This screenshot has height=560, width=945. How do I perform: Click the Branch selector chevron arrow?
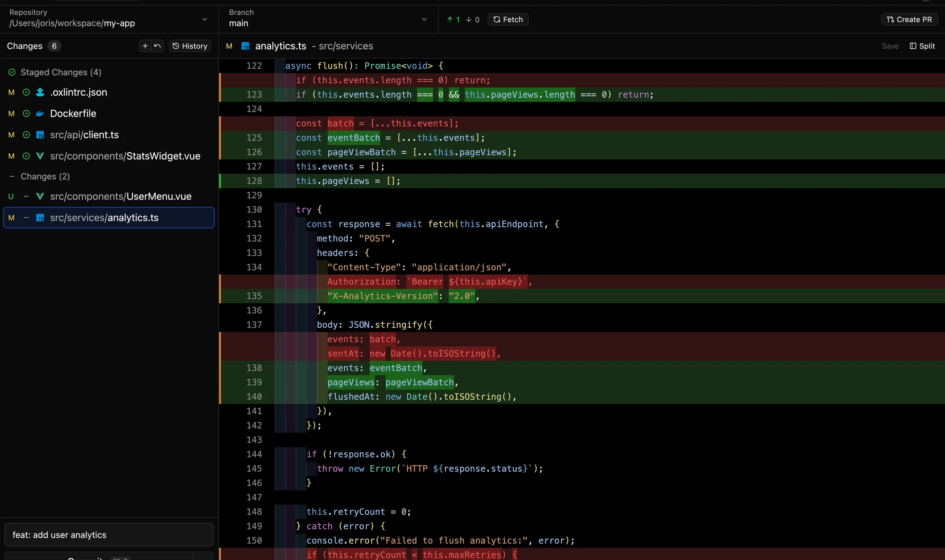(424, 19)
